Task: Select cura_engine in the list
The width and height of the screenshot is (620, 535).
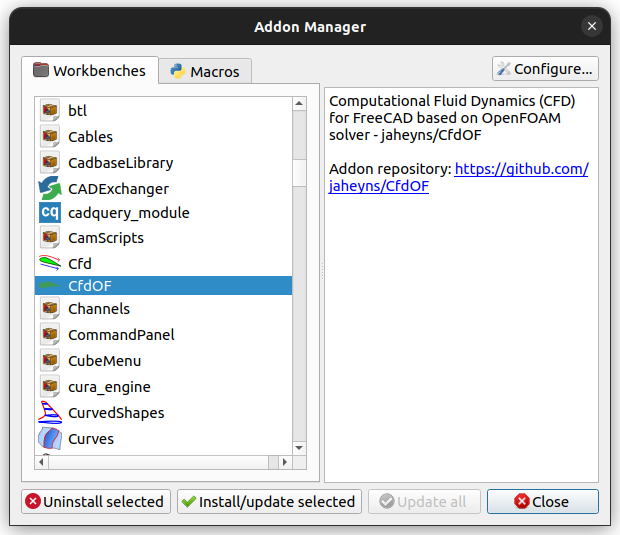Action: (x=163, y=387)
